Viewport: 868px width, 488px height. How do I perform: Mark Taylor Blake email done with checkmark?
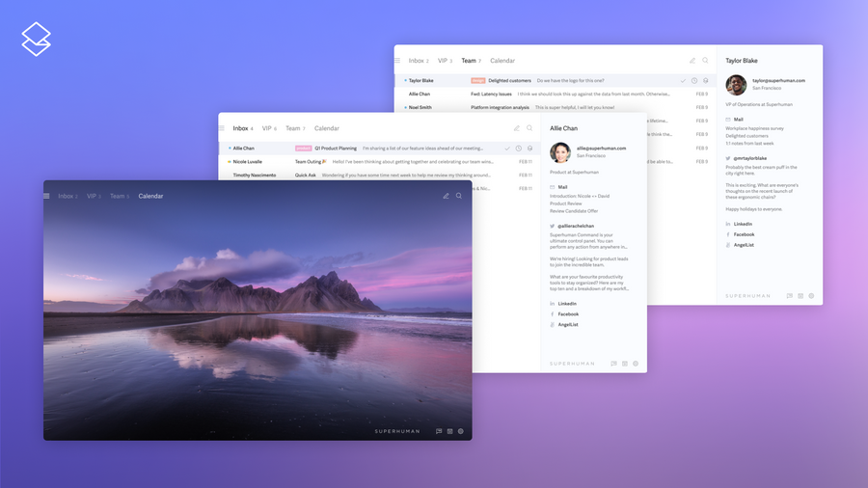point(683,81)
